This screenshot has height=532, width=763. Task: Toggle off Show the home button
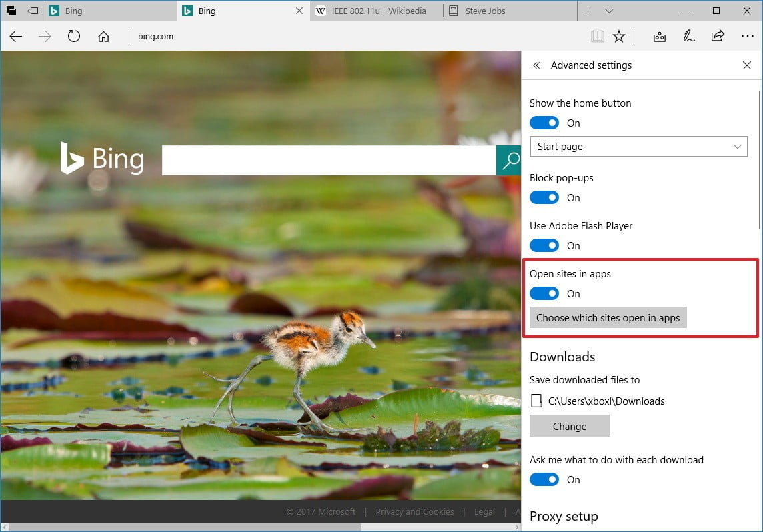tap(544, 123)
